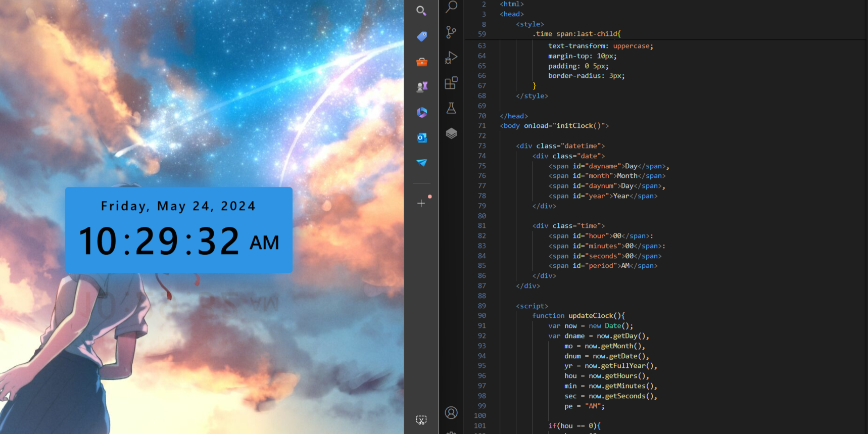868x434 pixels.
Task: Open VS Code Search in activity bar
Action: tap(451, 7)
